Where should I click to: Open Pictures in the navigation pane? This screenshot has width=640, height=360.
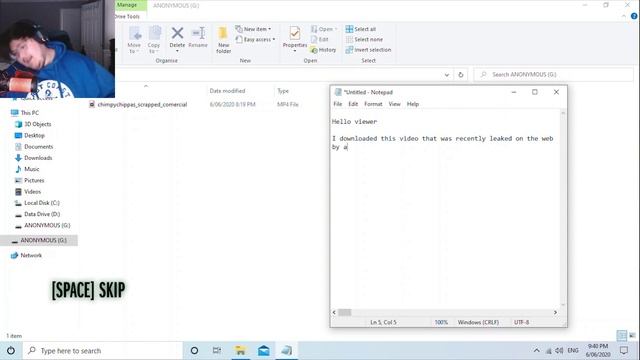pos(29,180)
